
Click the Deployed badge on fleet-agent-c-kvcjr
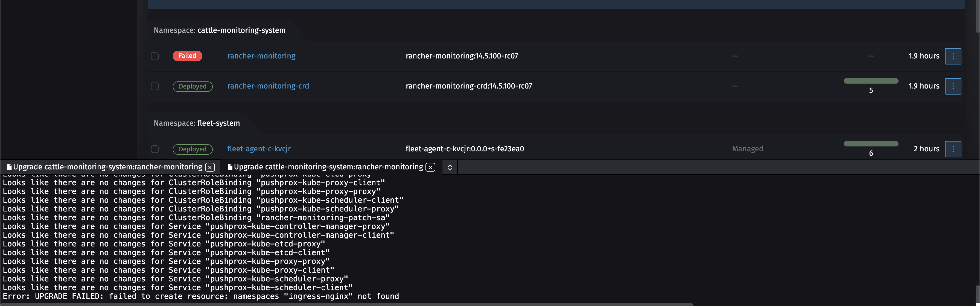tap(192, 149)
